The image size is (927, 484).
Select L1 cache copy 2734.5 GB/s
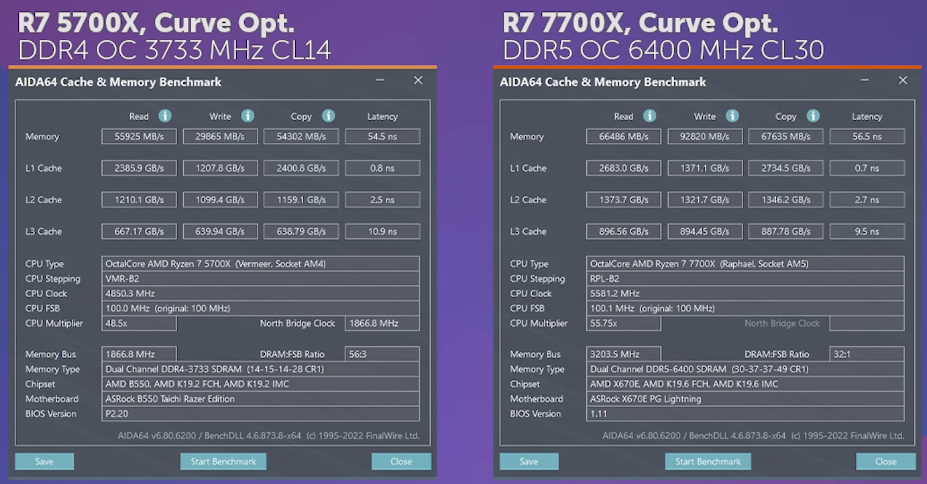coord(786,168)
